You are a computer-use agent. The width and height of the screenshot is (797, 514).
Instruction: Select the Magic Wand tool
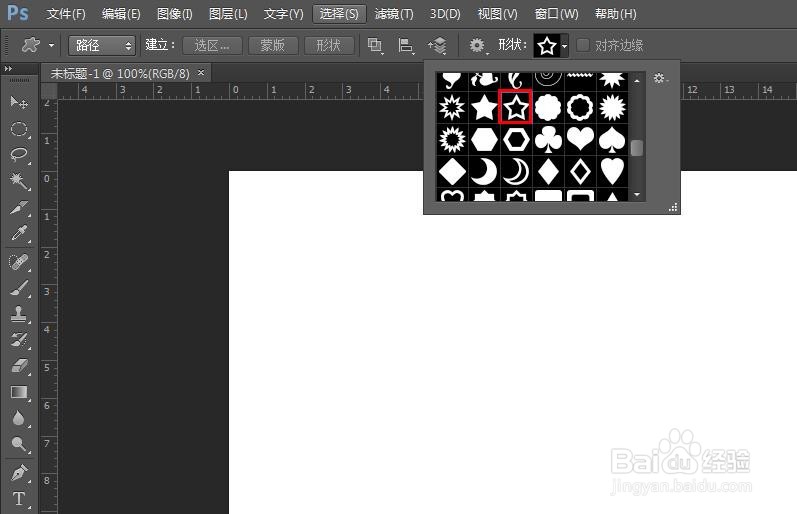click(19, 180)
